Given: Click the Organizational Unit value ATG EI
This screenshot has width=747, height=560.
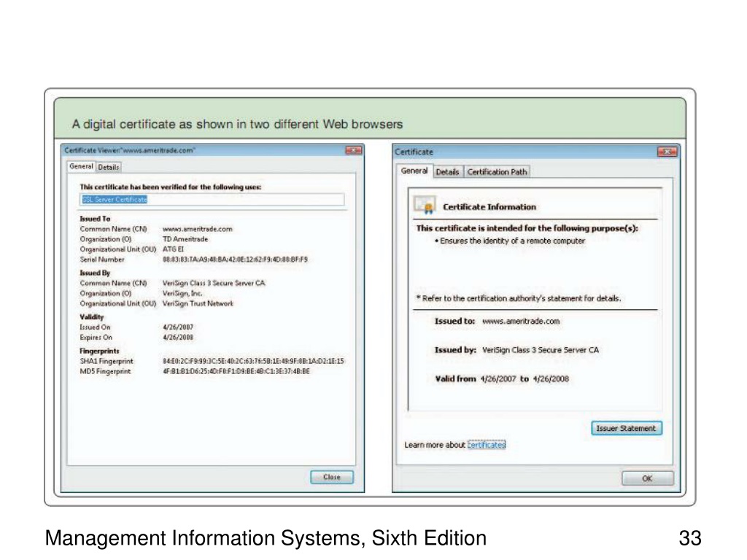Looking at the screenshot, I should pos(173,249).
